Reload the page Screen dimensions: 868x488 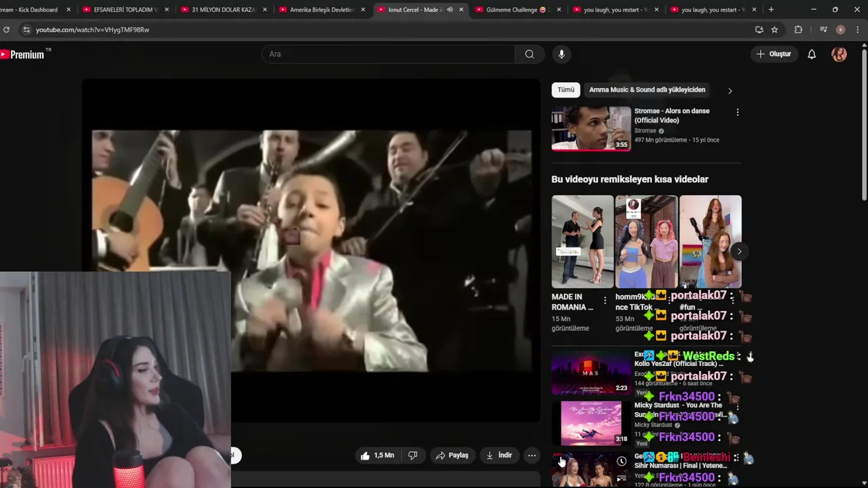coord(6,30)
